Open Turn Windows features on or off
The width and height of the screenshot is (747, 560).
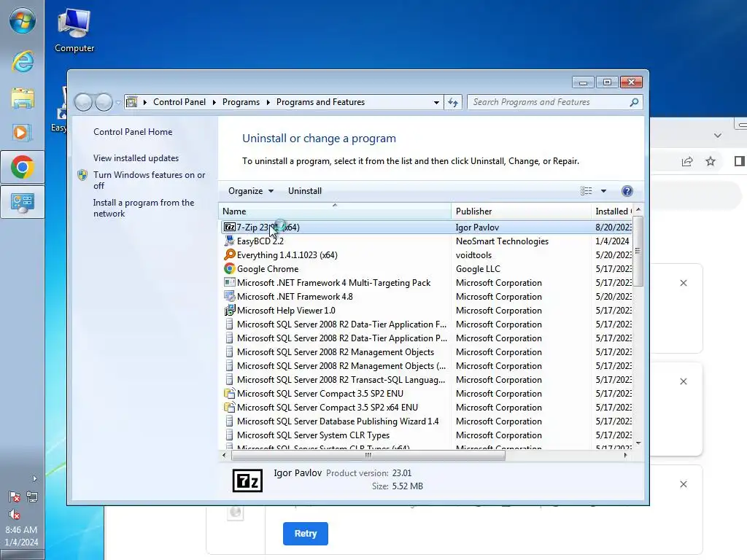(149, 180)
